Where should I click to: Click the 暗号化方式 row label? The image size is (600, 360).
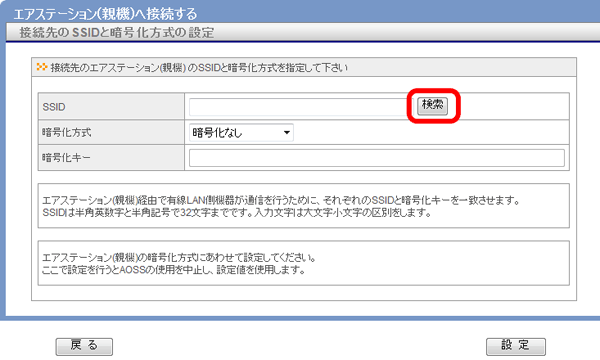67,132
